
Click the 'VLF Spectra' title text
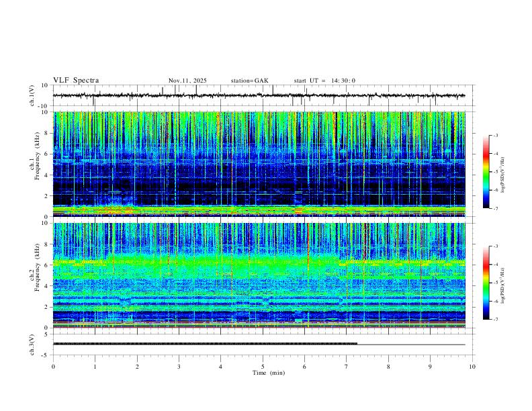point(76,81)
